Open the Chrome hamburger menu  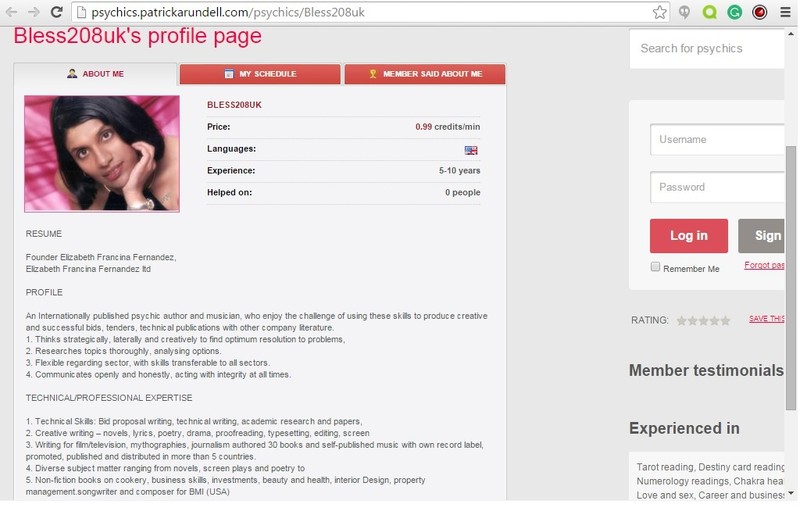[x=785, y=12]
